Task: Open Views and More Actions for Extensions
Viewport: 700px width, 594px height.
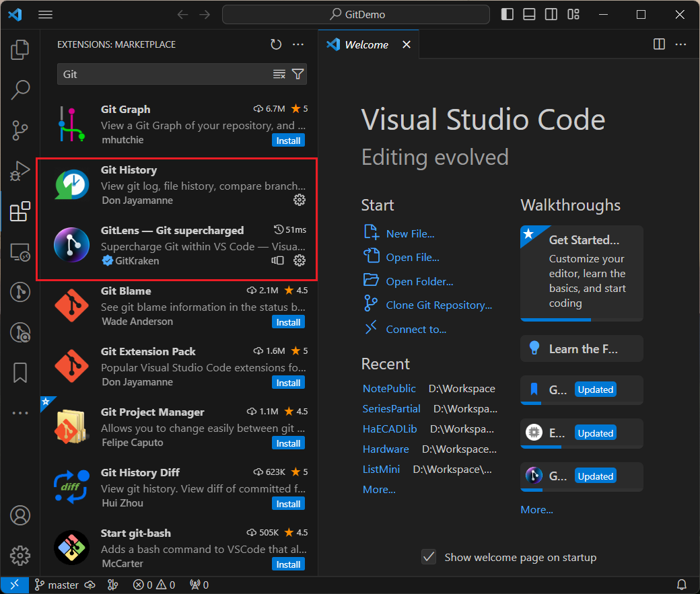Action: click(x=298, y=44)
